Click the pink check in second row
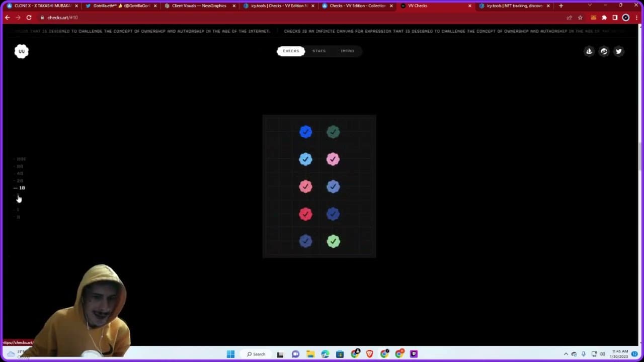Image resolution: width=644 pixels, height=362 pixels. [x=333, y=159]
